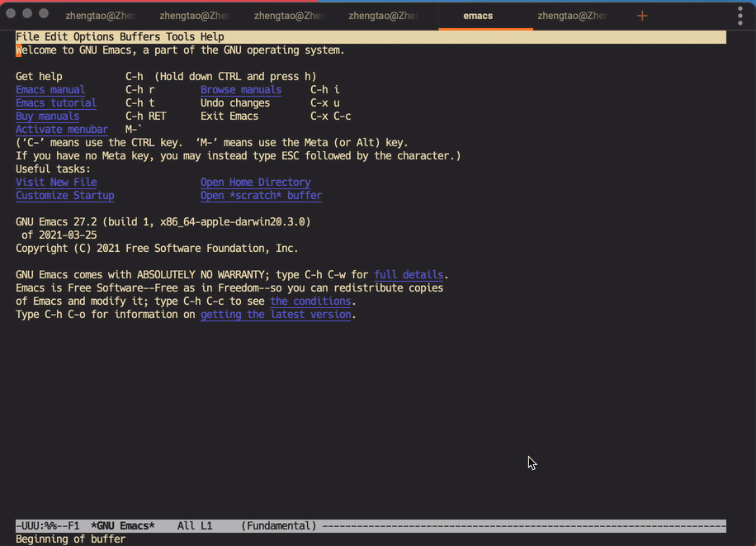Screen dimensions: 756x546
Task: Click the Emacs tutorial link
Action: click(56, 103)
